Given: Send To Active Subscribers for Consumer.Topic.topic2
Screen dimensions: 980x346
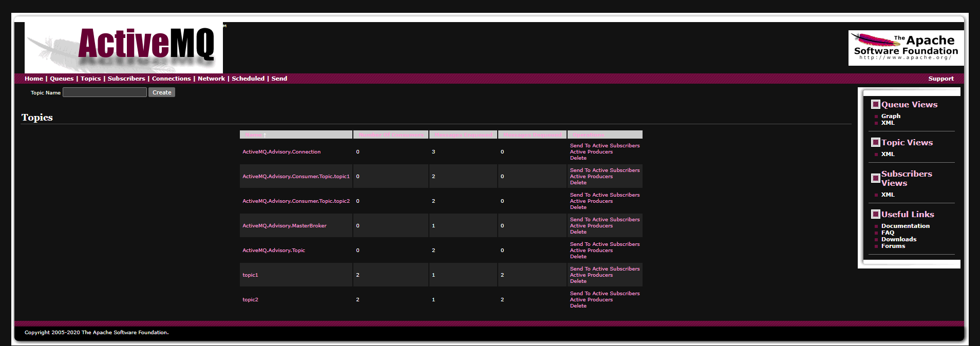Looking at the screenshot, I should (x=605, y=195).
